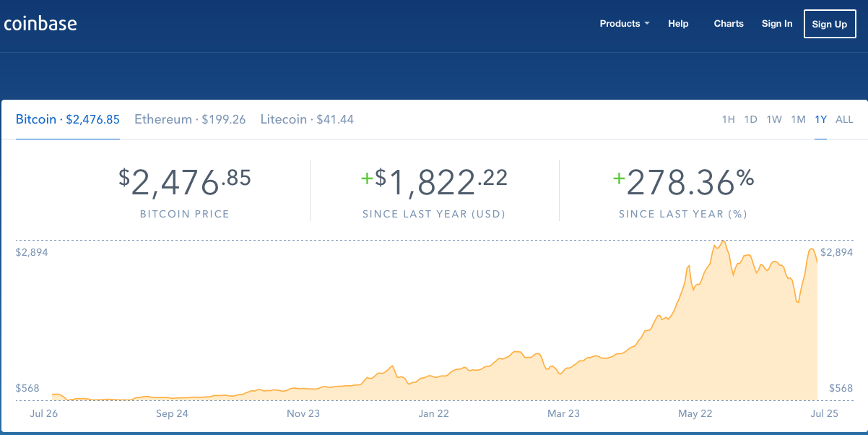
Task: Click the +$1,822.22 since last year value
Action: [434, 182]
